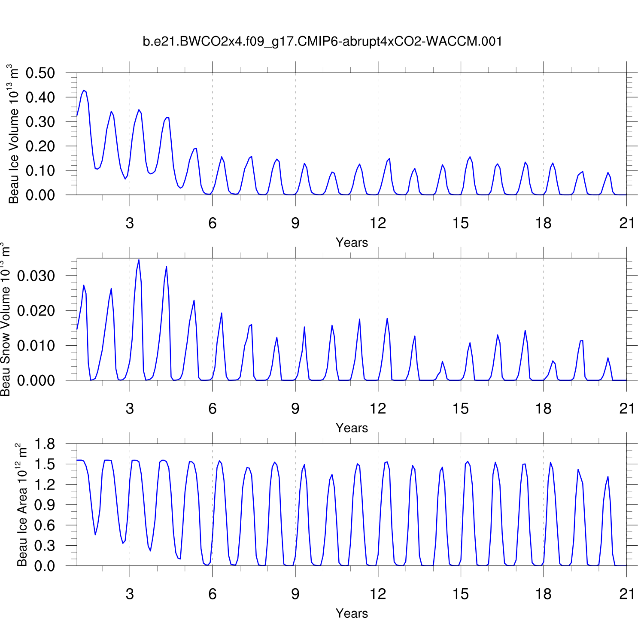The height and width of the screenshot is (644, 644).
Task: Click the tallest peak in the snow volume curve
Action: tap(139, 260)
